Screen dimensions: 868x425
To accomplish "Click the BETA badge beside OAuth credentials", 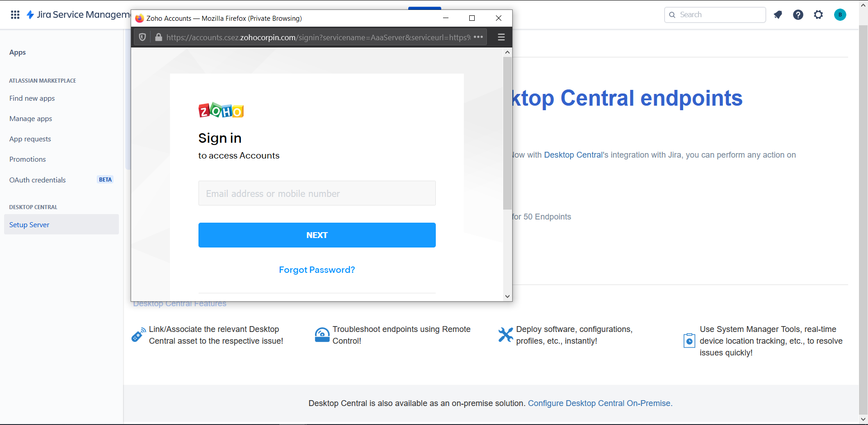I will pos(105,180).
